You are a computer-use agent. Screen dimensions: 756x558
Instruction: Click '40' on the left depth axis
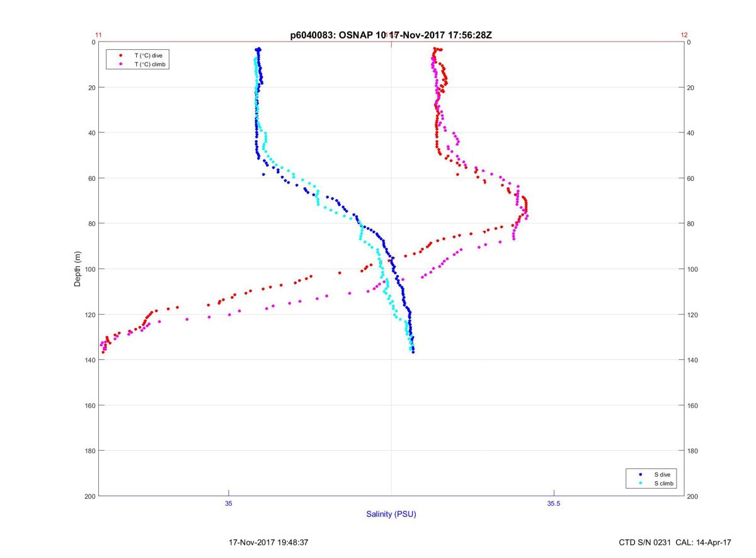[x=92, y=133]
